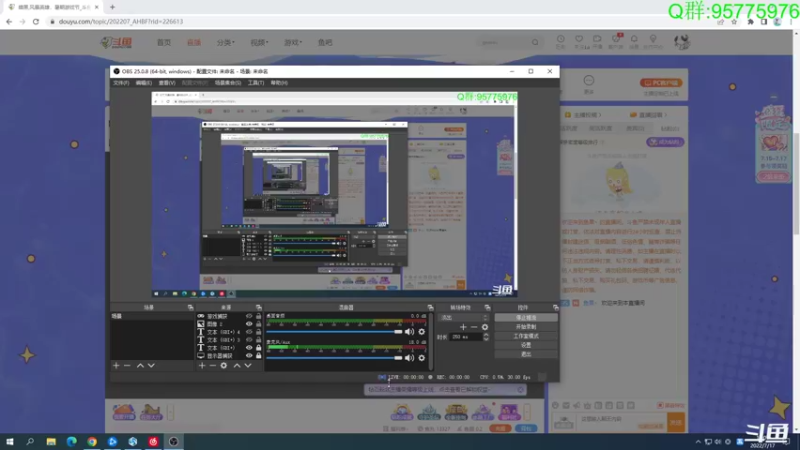Move the scene up with the up arrow

[x=140, y=366]
